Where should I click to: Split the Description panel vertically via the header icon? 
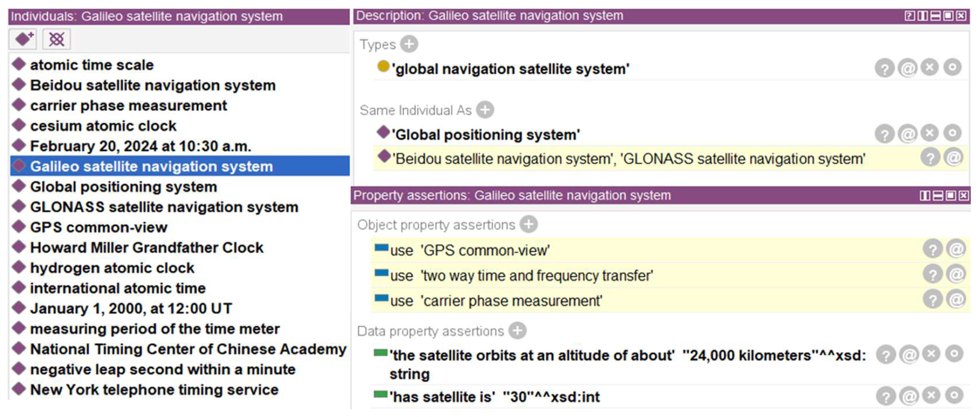coord(922,16)
